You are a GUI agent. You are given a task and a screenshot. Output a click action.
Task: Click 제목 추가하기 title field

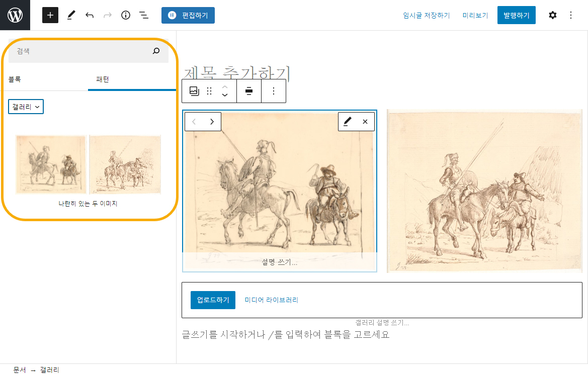[x=236, y=72]
